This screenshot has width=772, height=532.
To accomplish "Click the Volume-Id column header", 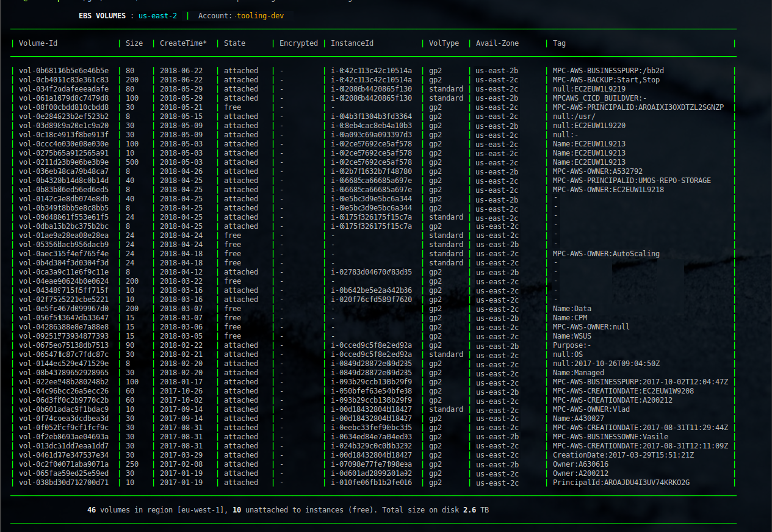I will pyautogui.click(x=38, y=43).
